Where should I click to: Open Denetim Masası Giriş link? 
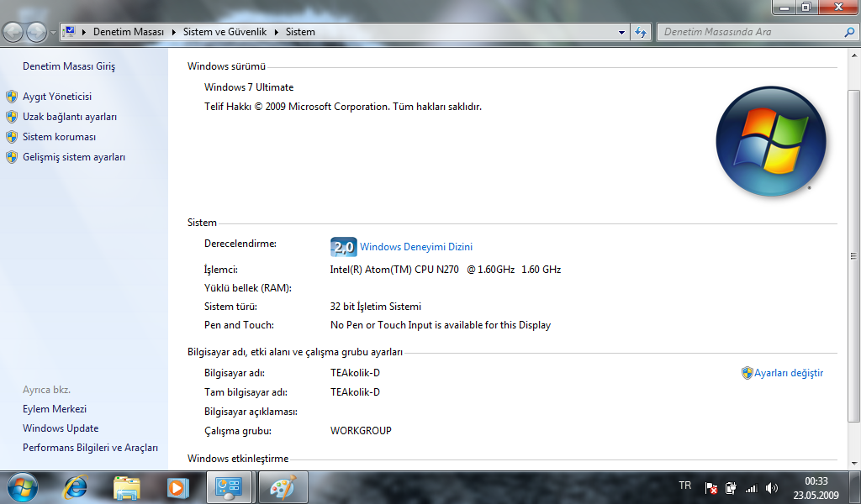pos(69,66)
